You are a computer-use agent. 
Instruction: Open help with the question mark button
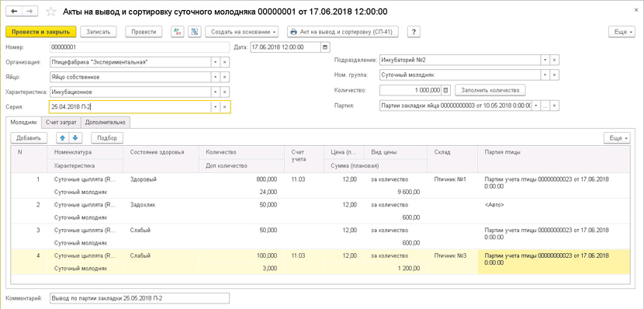click(x=414, y=32)
